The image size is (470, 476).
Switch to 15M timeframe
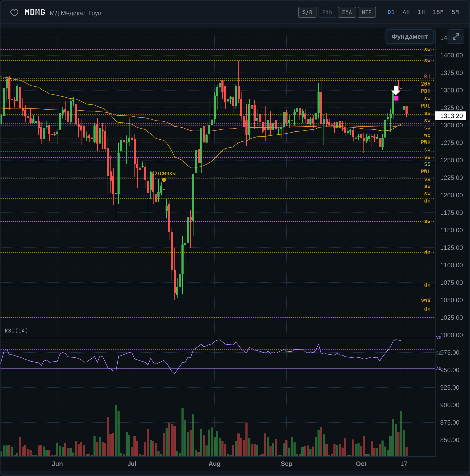[x=438, y=12]
